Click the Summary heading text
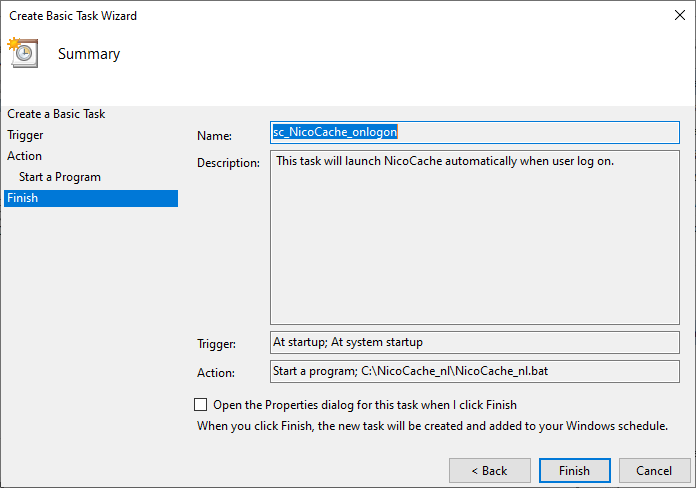Viewport: 696px width, 488px height. [x=89, y=54]
